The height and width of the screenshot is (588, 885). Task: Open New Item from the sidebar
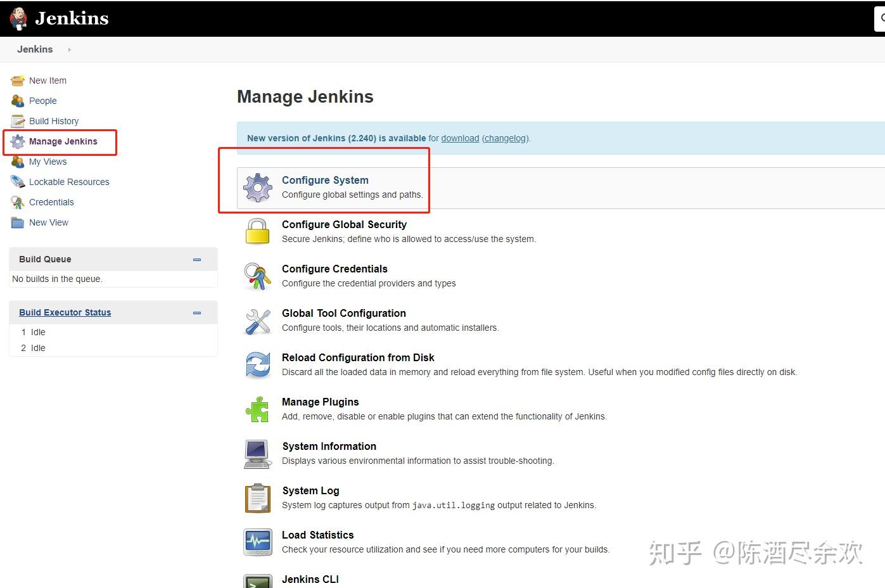[48, 80]
